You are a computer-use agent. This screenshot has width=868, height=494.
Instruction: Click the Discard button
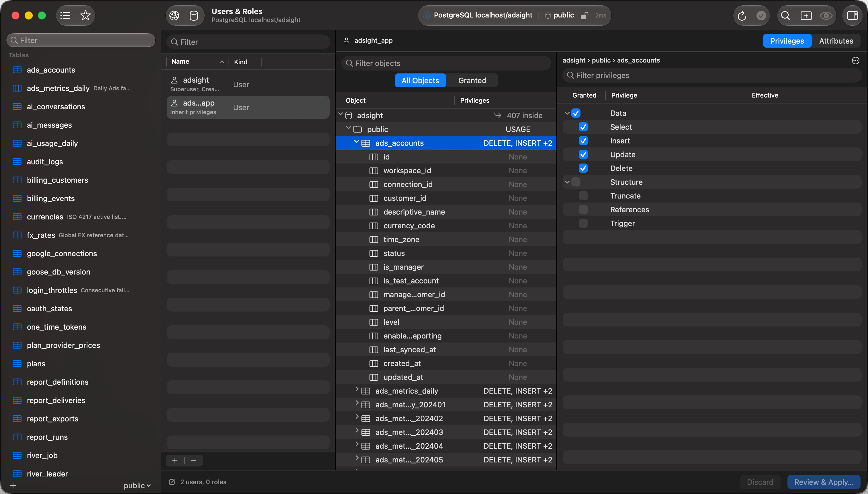(x=760, y=482)
